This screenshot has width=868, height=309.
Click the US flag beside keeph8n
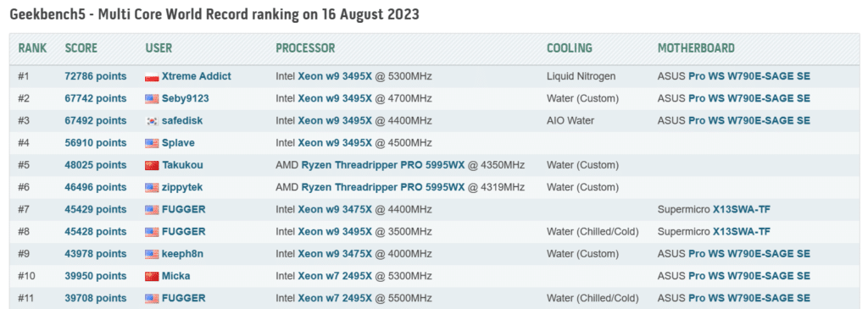(x=152, y=254)
